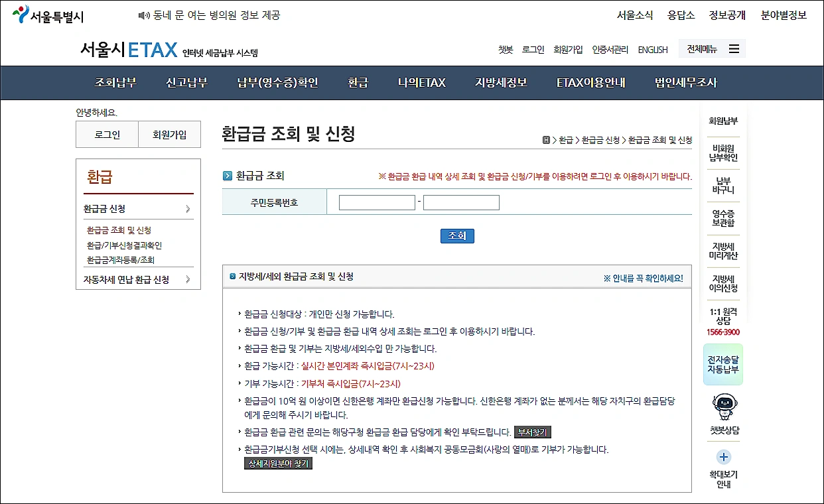Click 전체메뉴 text
Screen dimensions: 824x504
tap(702, 49)
